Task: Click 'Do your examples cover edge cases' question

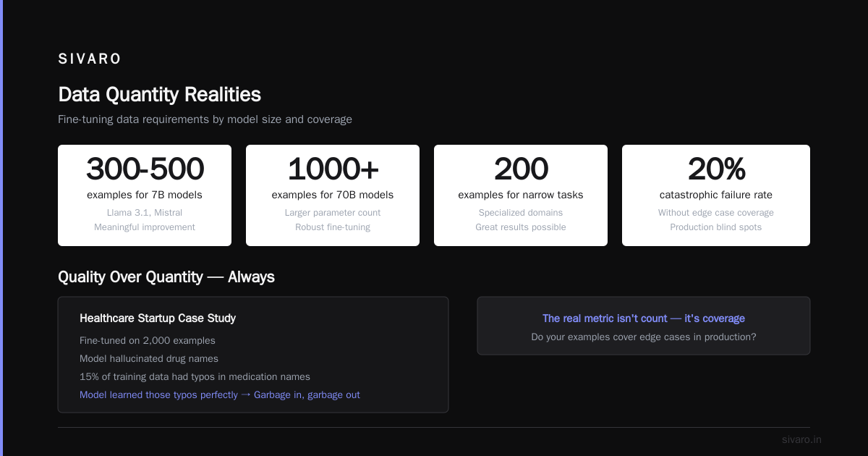Action: 644,337
